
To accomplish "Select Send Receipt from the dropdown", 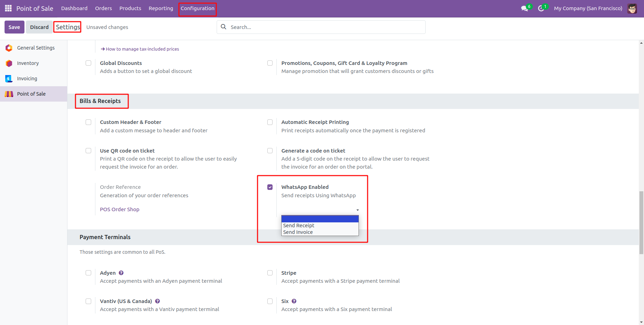I will pyautogui.click(x=320, y=226).
